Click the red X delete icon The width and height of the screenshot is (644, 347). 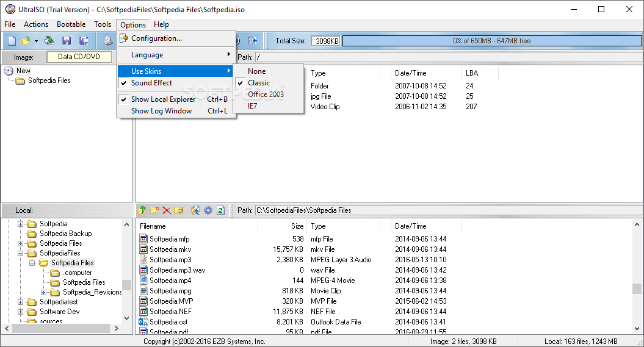166,210
